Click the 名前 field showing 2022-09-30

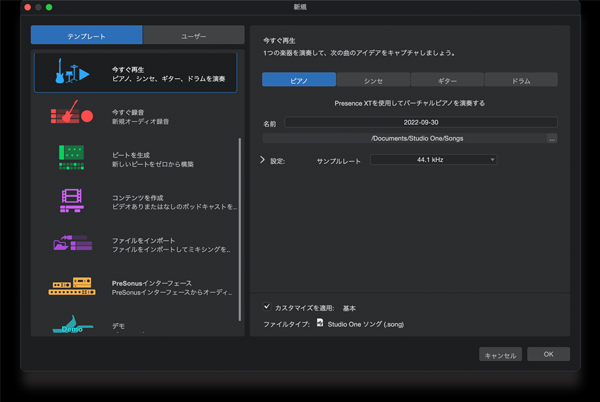coord(421,122)
